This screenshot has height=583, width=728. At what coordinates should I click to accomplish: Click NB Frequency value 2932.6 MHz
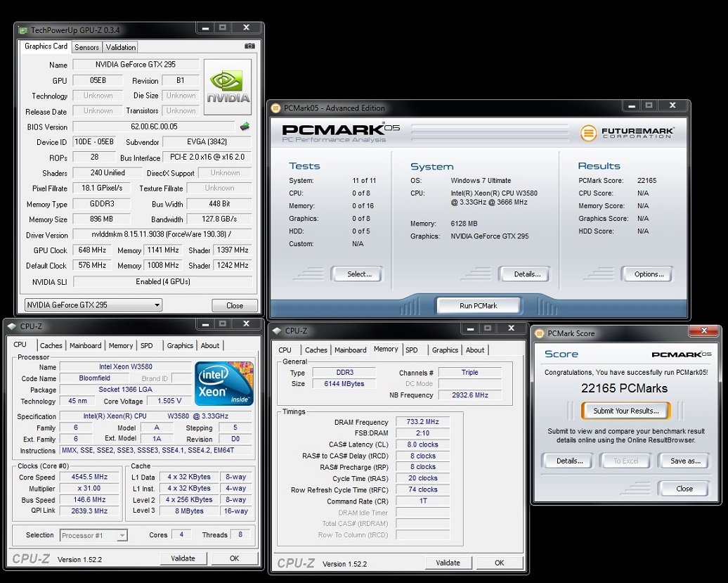coord(470,395)
